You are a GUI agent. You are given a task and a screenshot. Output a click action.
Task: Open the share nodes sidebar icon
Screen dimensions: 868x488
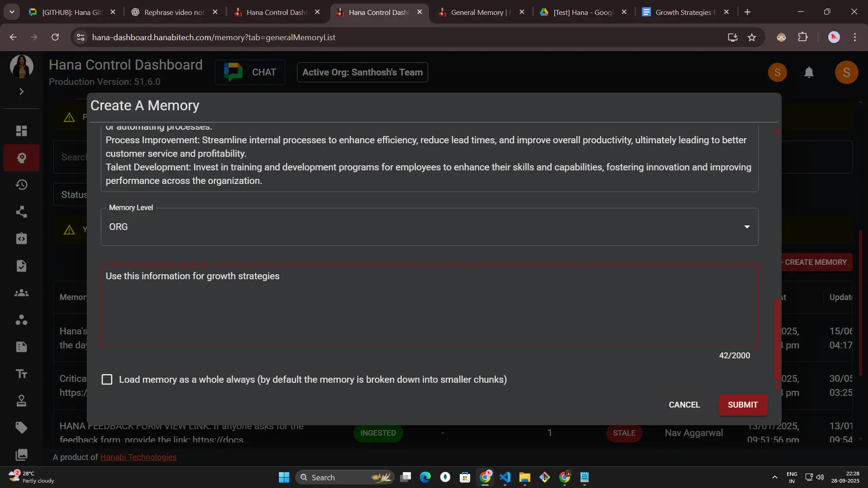click(21, 212)
